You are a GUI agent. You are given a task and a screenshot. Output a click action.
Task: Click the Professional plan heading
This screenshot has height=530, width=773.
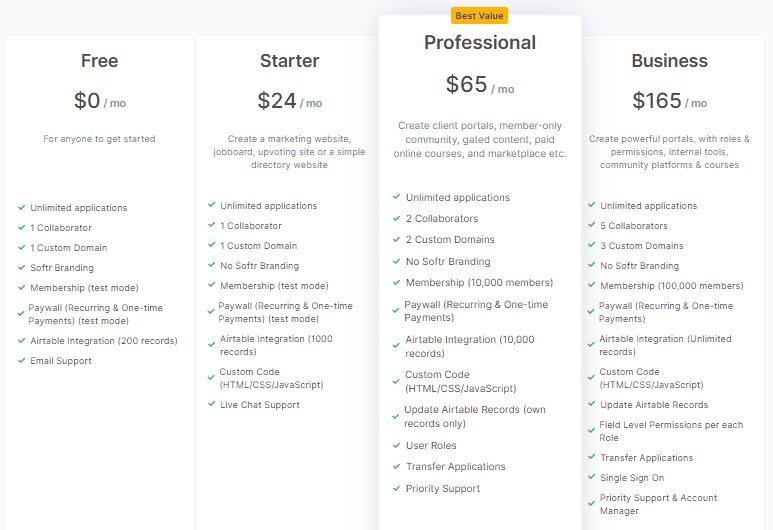pyautogui.click(x=480, y=42)
